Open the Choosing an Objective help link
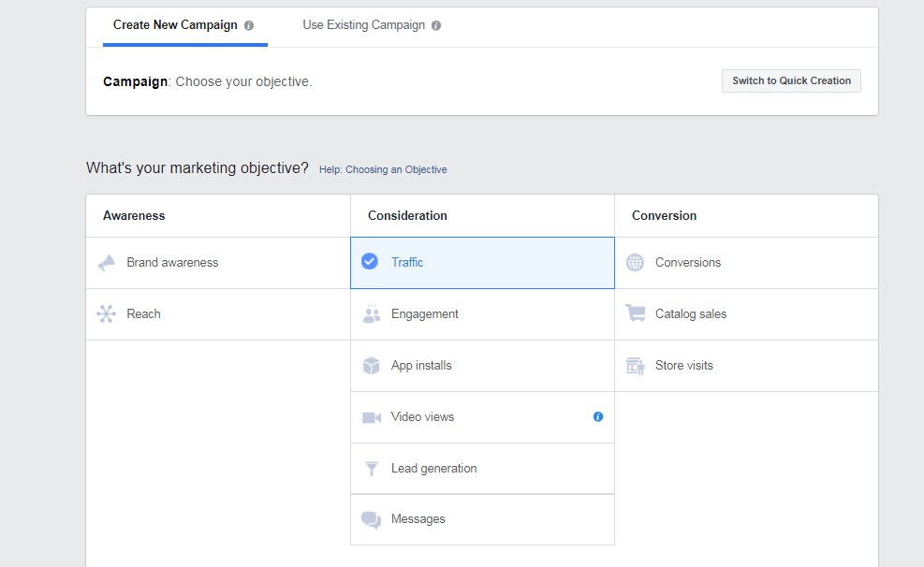924x567 pixels. 383,170
